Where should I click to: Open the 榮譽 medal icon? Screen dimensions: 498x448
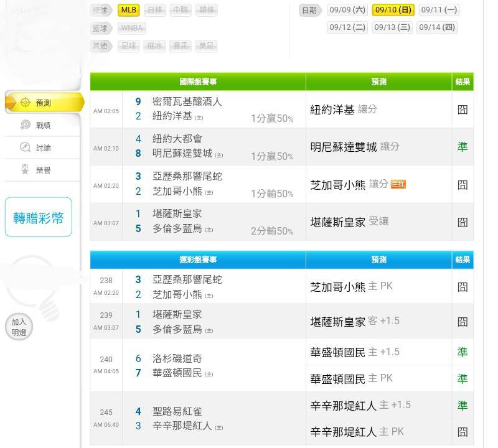click(x=25, y=170)
